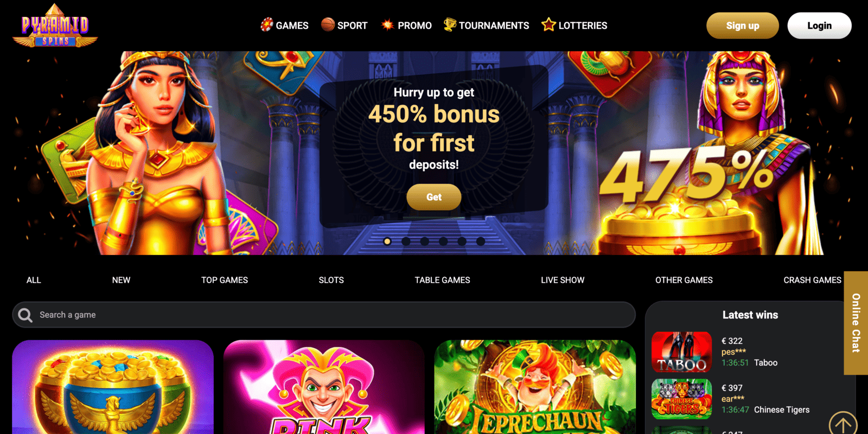
Task: Open the Online Chat side tab
Action: [x=856, y=323]
